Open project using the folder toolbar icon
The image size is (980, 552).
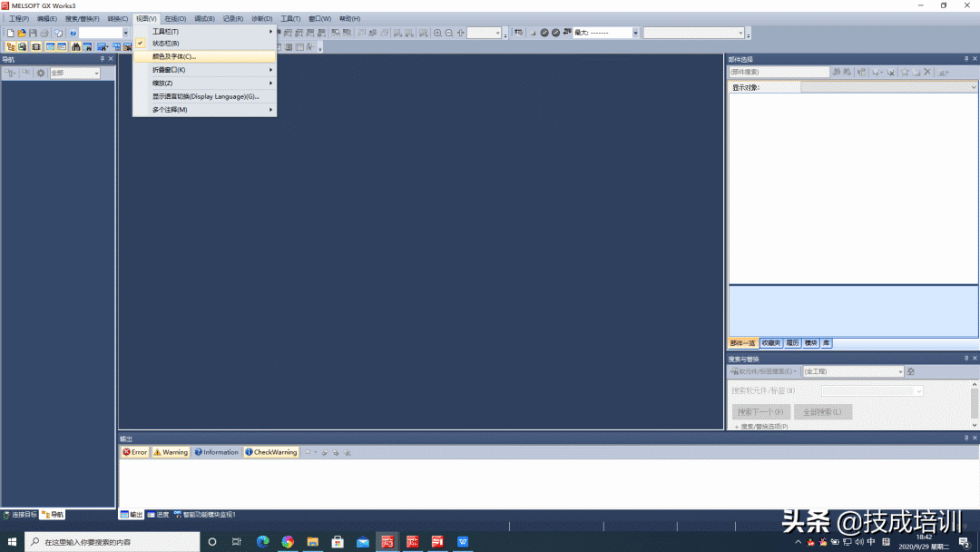click(21, 33)
